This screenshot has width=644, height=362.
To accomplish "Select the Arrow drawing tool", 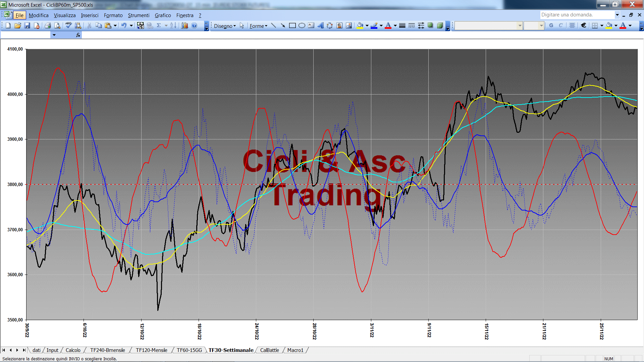I will 283,25.
